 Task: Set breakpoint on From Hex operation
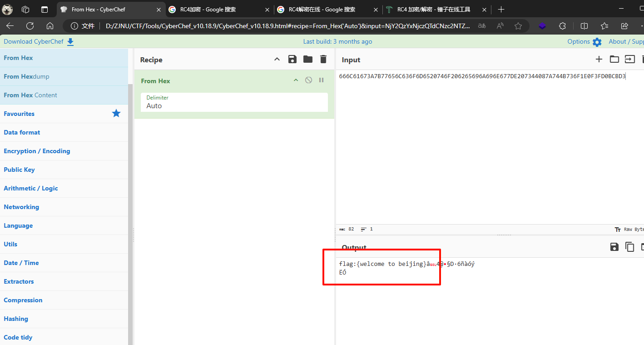click(321, 80)
